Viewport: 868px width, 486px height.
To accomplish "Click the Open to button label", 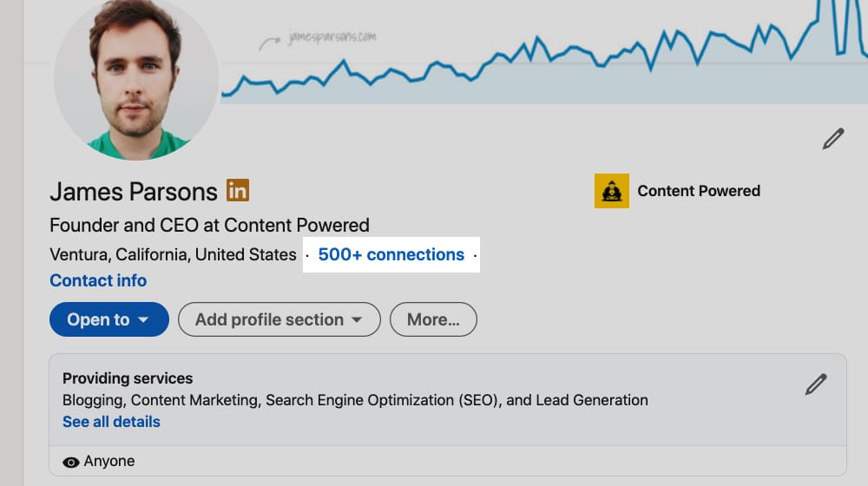I will coord(98,319).
